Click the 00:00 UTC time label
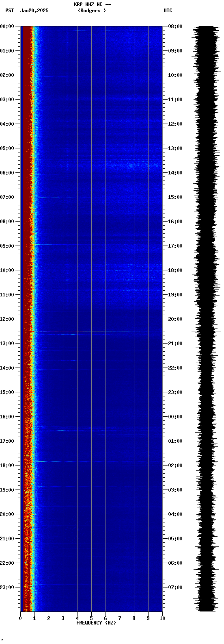This screenshot has height=644, width=224. click(175, 417)
